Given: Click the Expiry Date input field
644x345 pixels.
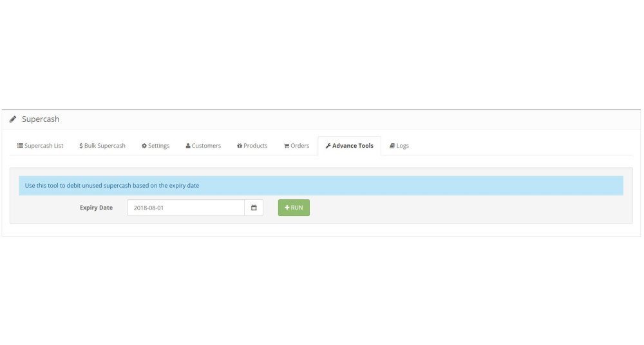Looking at the screenshot, I should (x=185, y=208).
